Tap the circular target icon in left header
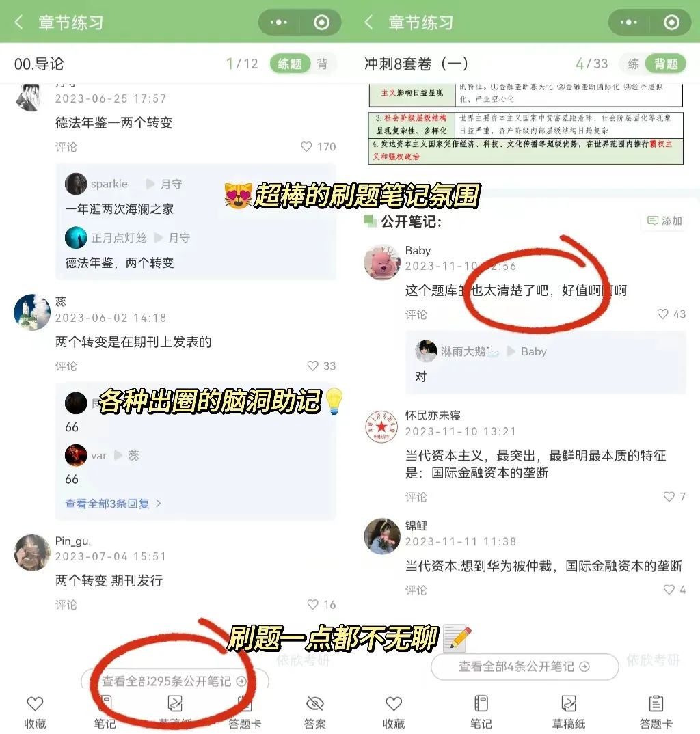700x734 pixels. click(322, 22)
